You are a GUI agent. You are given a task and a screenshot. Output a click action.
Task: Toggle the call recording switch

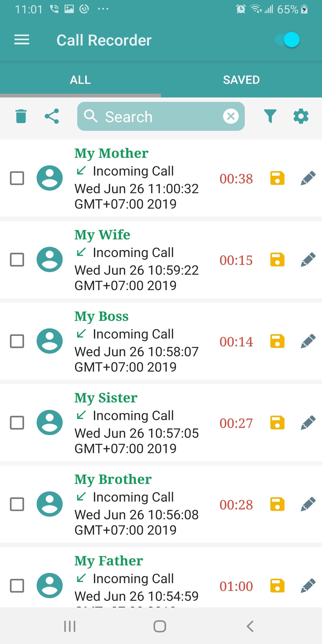coord(287,40)
